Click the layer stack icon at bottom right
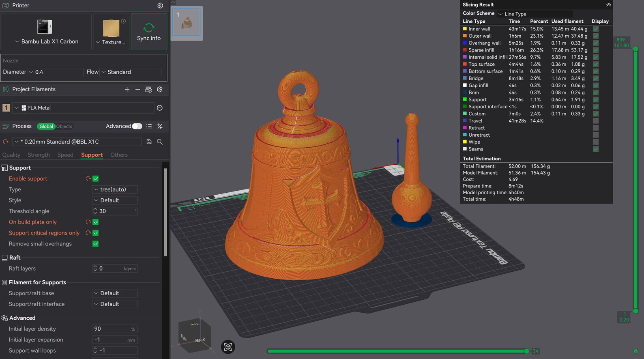 [635, 351]
